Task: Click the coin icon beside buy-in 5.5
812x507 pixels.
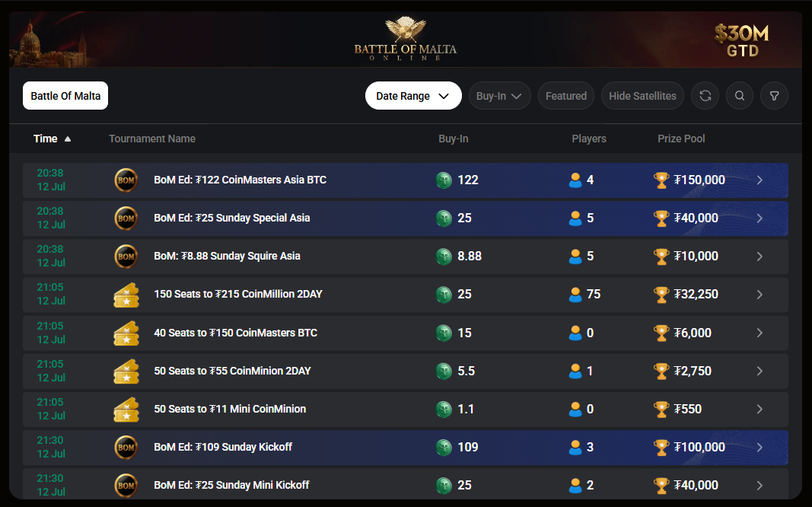Action: [444, 371]
